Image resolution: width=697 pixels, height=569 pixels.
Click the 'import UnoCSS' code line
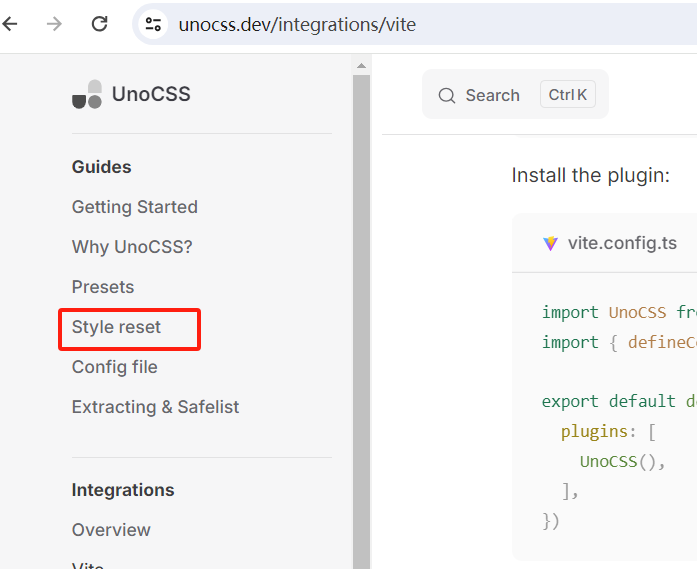619,313
